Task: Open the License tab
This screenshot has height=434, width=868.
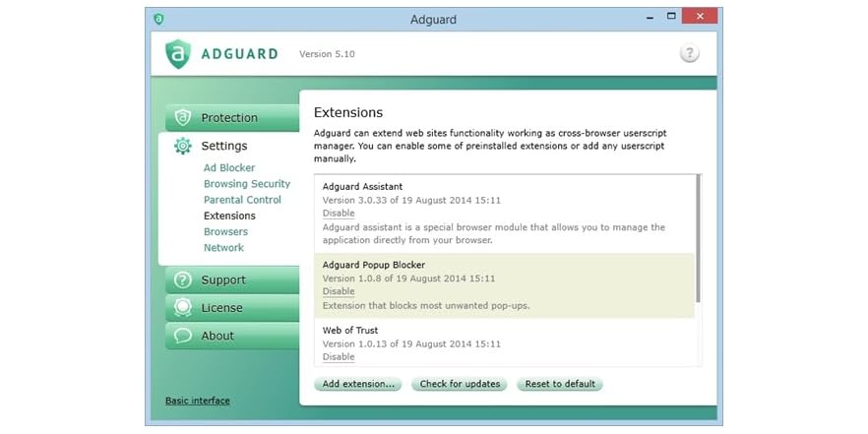Action: tap(232, 308)
